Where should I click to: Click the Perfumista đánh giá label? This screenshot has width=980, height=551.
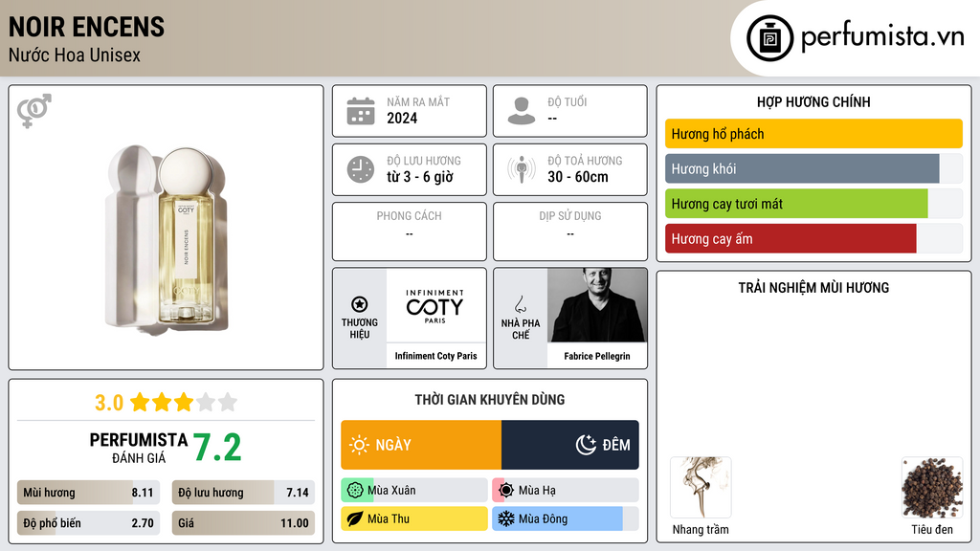point(138,448)
